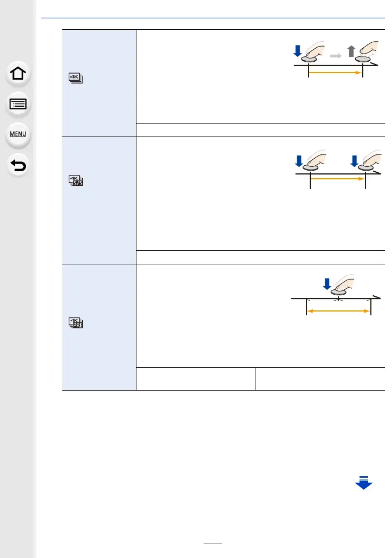This screenshot has width=392, height=558.
Task: Click the blue down arrow in Burst diagram
Action: pos(297,51)
